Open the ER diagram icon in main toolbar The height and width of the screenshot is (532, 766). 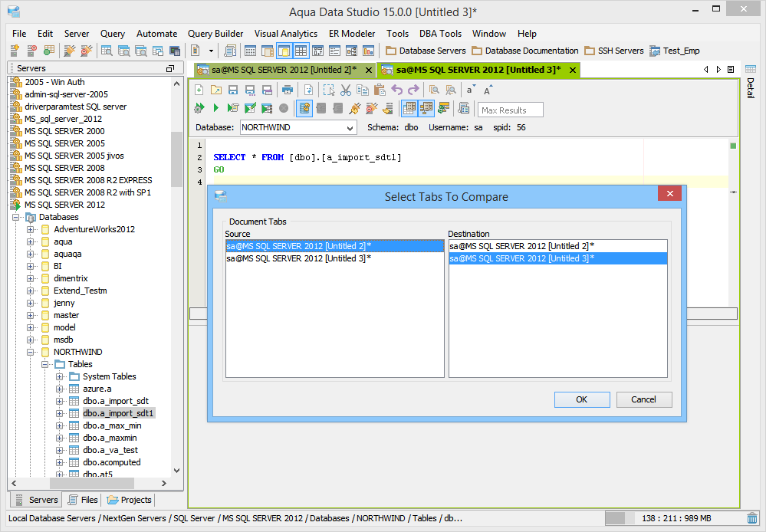click(352, 51)
